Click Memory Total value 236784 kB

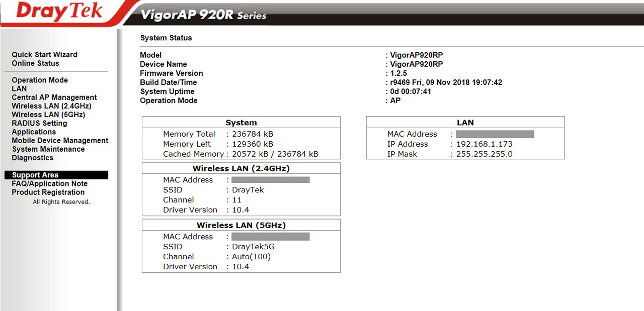click(253, 134)
